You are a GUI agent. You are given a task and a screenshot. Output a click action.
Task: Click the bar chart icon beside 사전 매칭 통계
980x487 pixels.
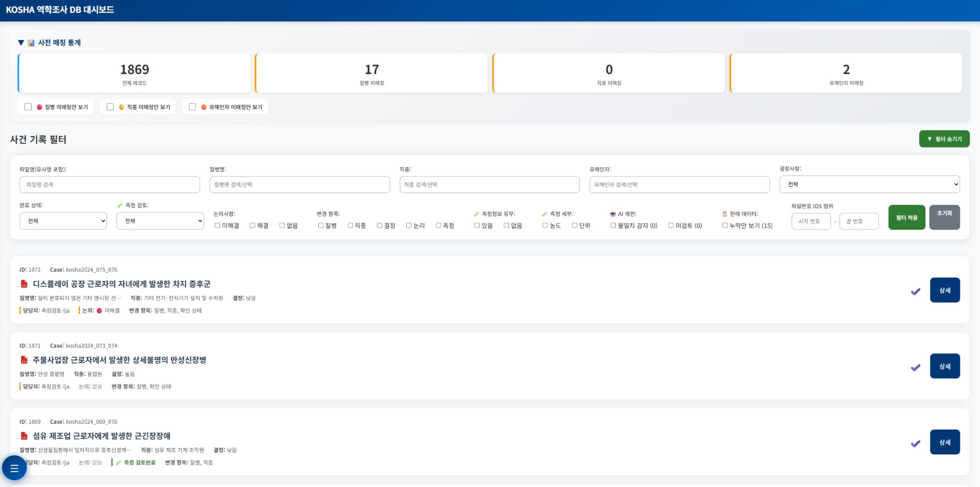(x=31, y=43)
